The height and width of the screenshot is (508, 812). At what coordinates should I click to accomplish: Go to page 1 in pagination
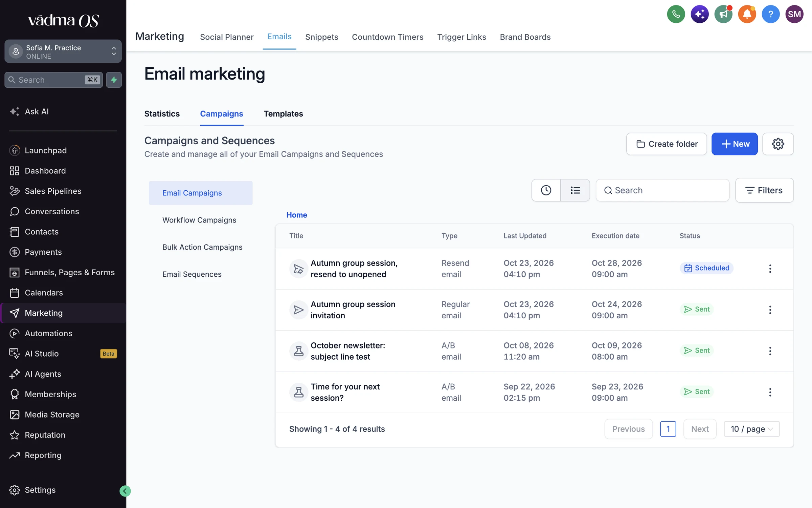pyautogui.click(x=668, y=429)
